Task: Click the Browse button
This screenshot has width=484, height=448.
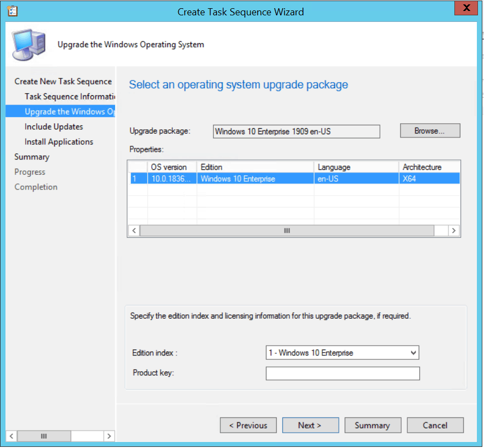Action: pos(430,131)
